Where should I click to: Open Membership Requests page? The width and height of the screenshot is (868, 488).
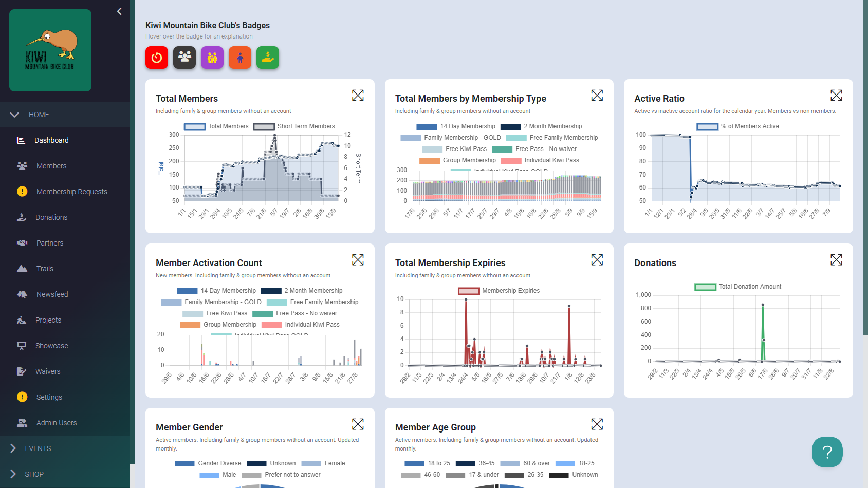tap(65, 192)
